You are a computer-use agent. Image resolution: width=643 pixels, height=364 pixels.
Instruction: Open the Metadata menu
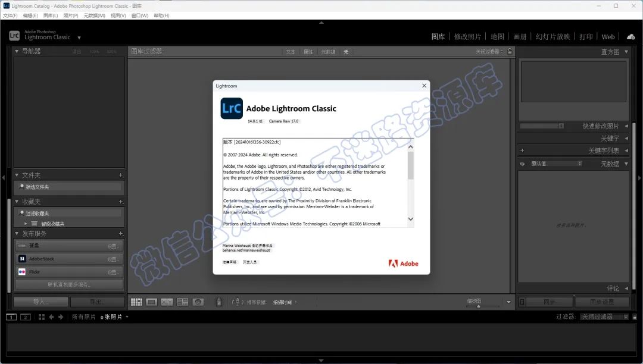[94, 15]
